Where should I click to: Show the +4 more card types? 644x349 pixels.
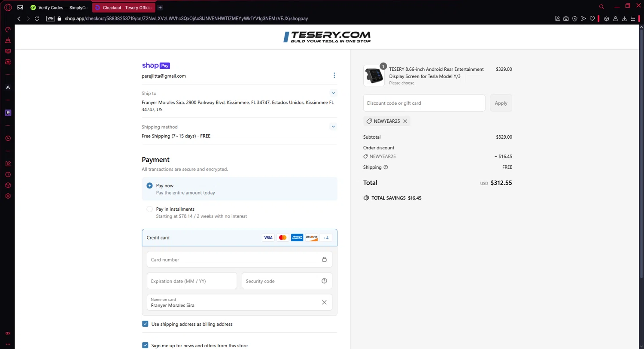[326, 237]
